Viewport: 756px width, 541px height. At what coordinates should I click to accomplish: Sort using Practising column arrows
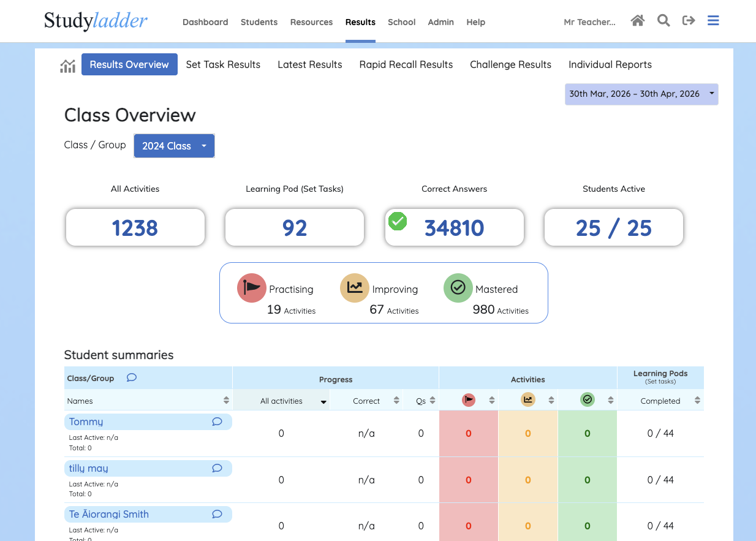492,401
